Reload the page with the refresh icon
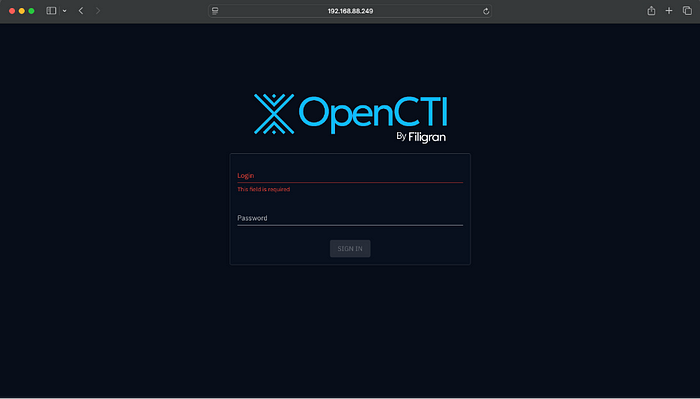 click(486, 11)
